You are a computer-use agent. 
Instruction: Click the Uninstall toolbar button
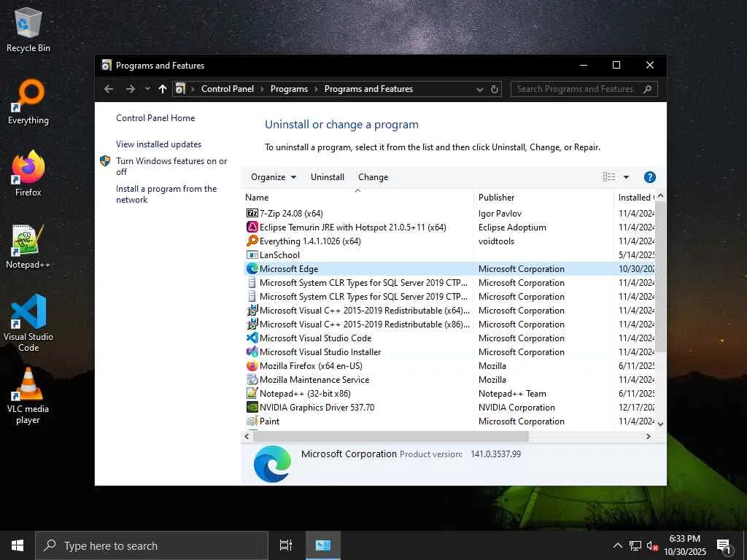(328, 177)
